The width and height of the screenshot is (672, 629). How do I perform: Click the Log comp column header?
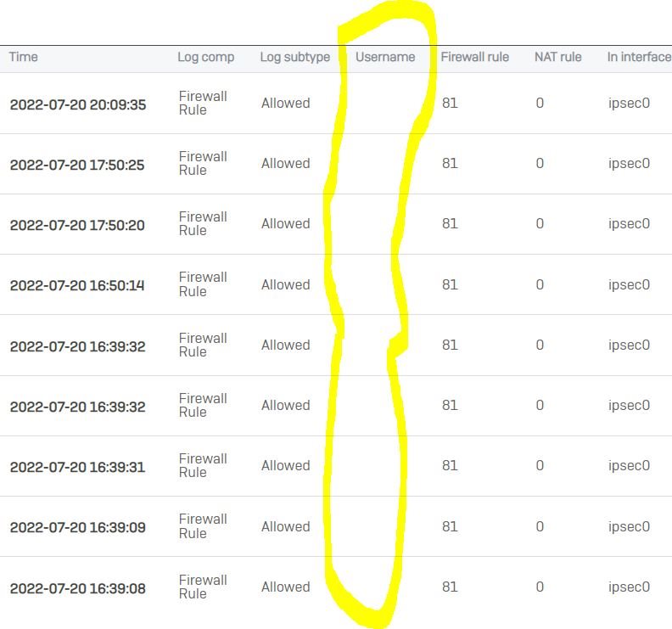pos(205,58)
